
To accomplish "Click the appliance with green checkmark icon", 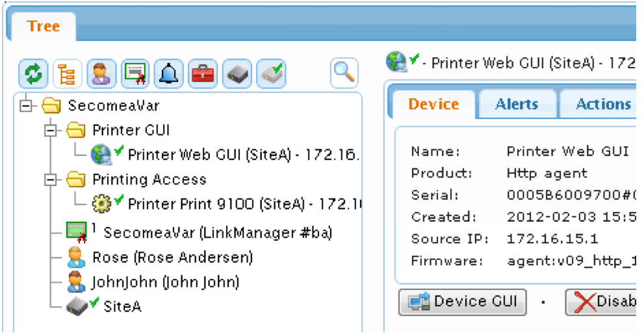I will click(x=271, y=74).
